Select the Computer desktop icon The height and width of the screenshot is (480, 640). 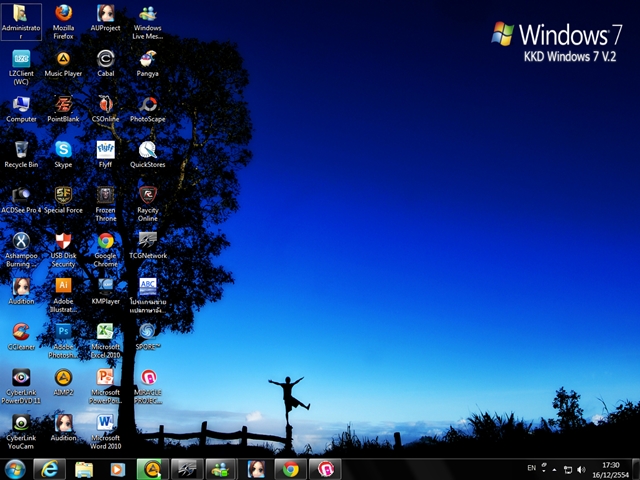pyautogui.click(x=21, y=109)
